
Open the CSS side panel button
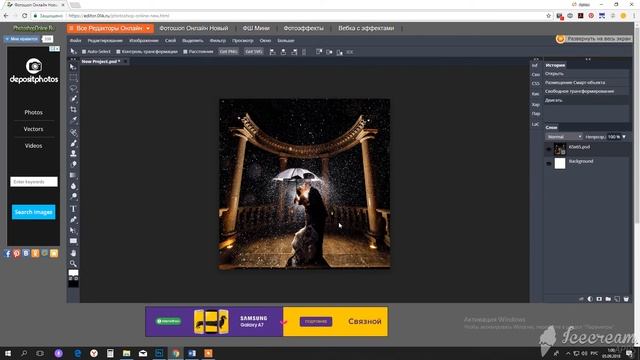(536, 84)
